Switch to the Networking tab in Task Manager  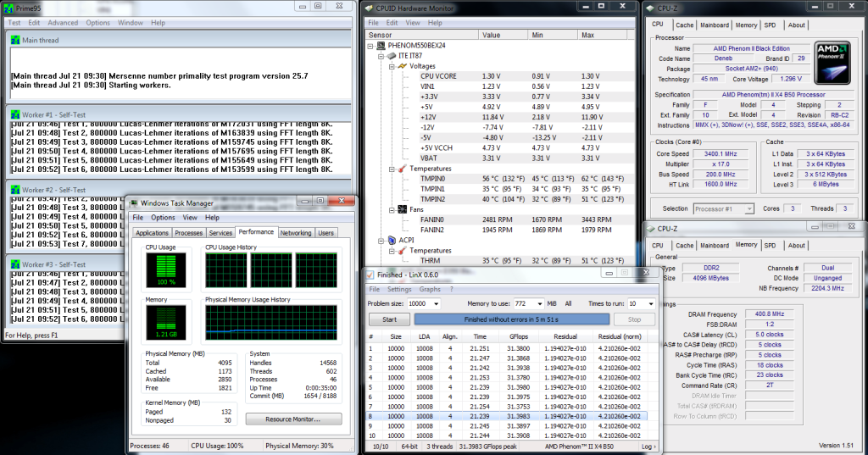pos(296,233)
